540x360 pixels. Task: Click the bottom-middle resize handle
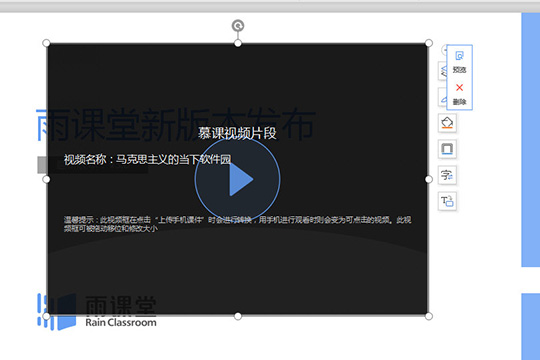(238, 316)
